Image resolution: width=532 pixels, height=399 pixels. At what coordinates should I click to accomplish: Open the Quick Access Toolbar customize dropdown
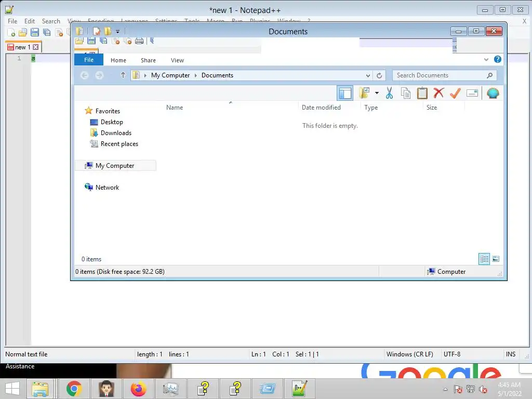coord(118,32)
